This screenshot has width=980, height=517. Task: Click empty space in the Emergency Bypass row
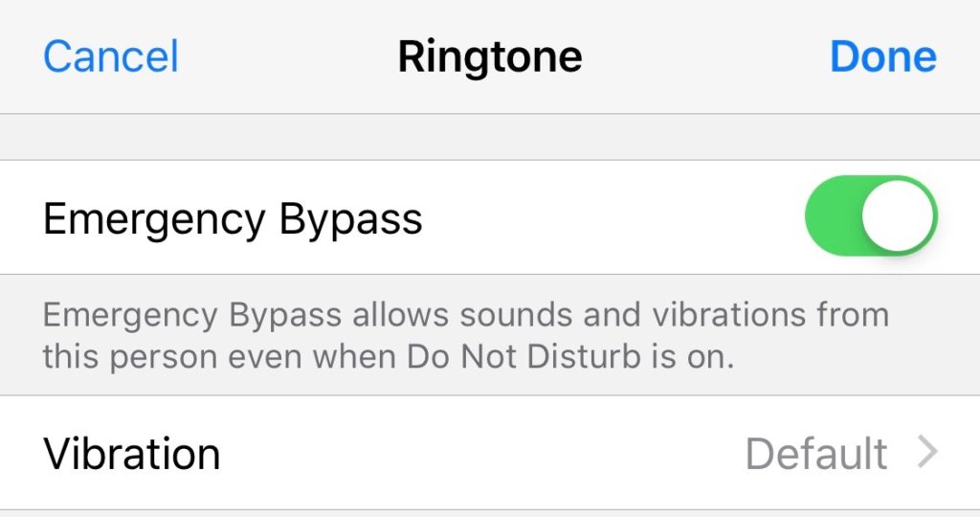tap(612, 217)
